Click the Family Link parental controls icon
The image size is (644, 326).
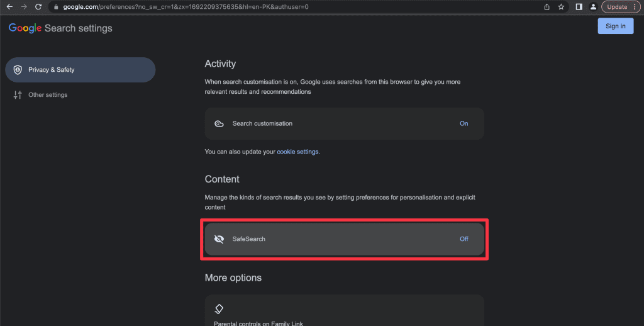point(219,309)
